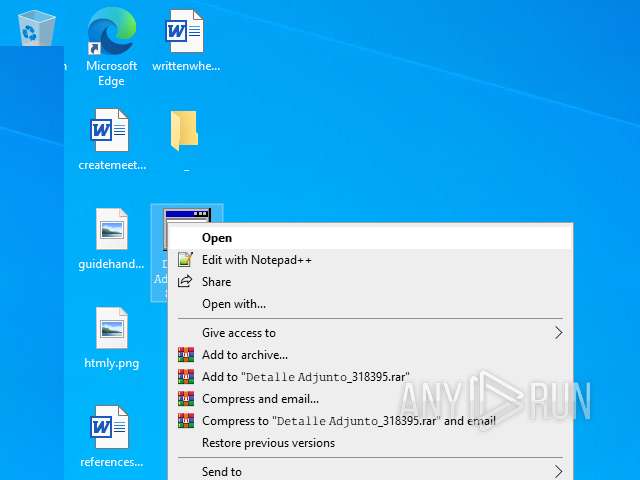Screen dimensions: 640x480
Task: Choose Compress to "Detalle Adjunto_318395.rar" and email
Action: click(x=370, y=421)
